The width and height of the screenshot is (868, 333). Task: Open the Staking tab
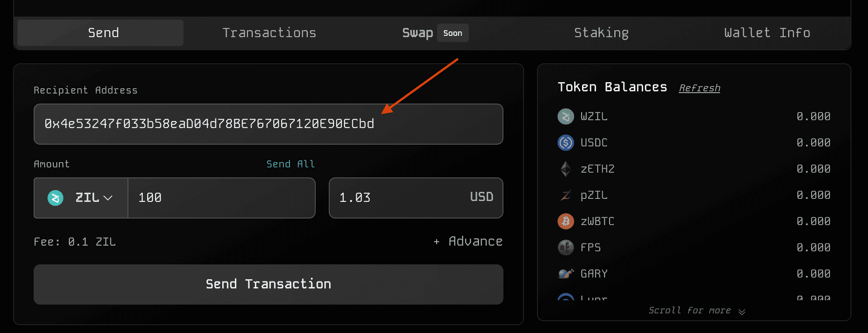pos(601,33)
